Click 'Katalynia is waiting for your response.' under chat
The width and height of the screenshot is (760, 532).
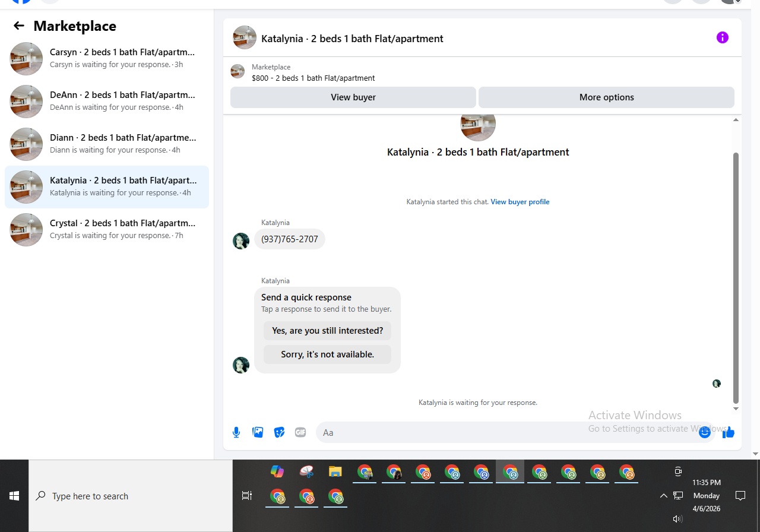coord(478,403)
